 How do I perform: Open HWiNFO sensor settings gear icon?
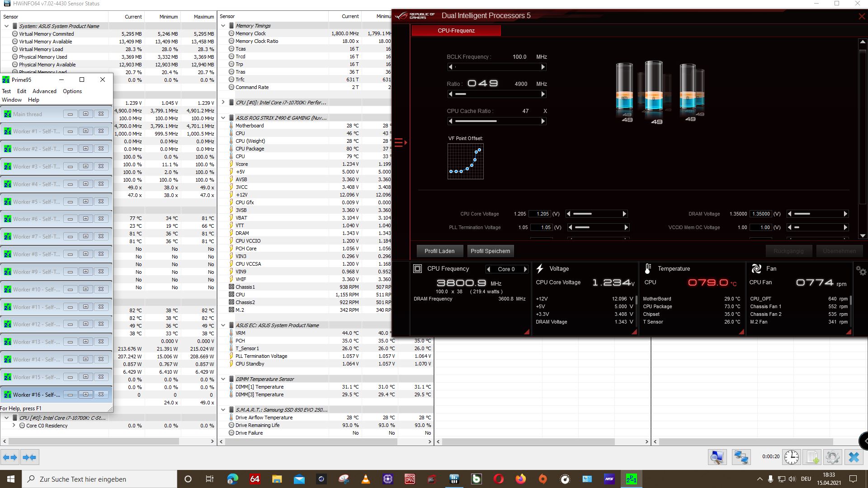pyautogui.click(x=833, y=457)
